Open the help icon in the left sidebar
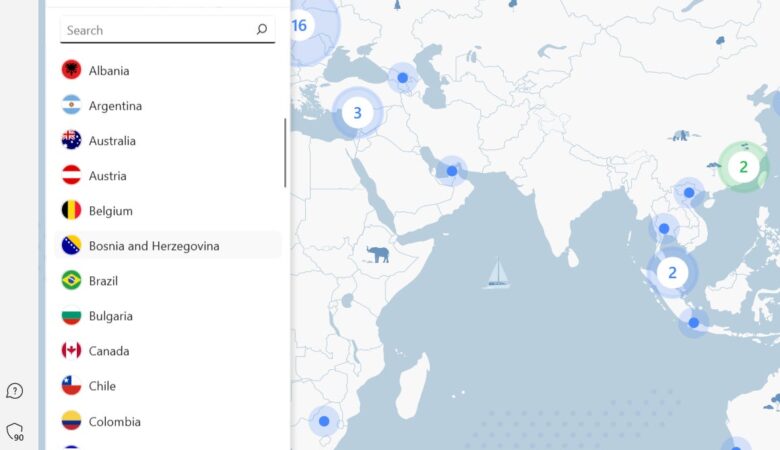Viewport: 780px width, 450px height. [15, 391]
